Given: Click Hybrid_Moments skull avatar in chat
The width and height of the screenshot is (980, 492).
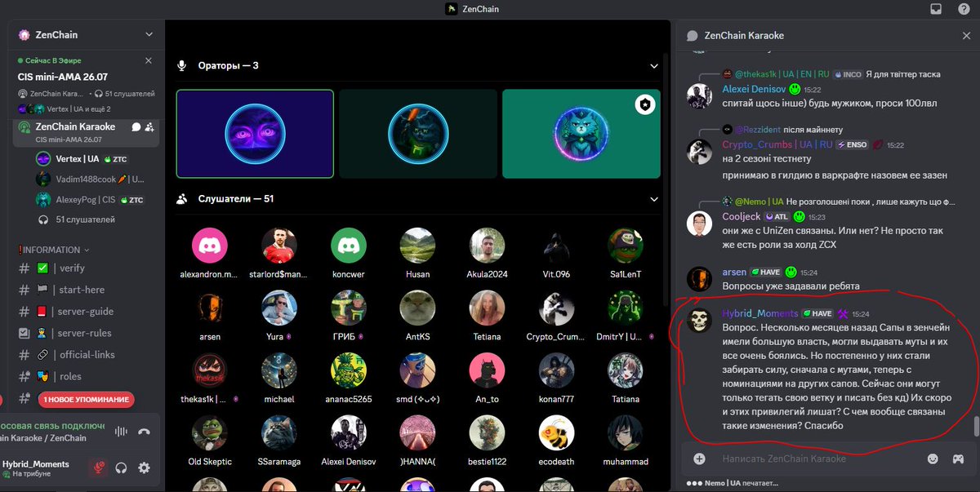Looking at the screenshot, I should pyautogui.click(x=699, y=321).
